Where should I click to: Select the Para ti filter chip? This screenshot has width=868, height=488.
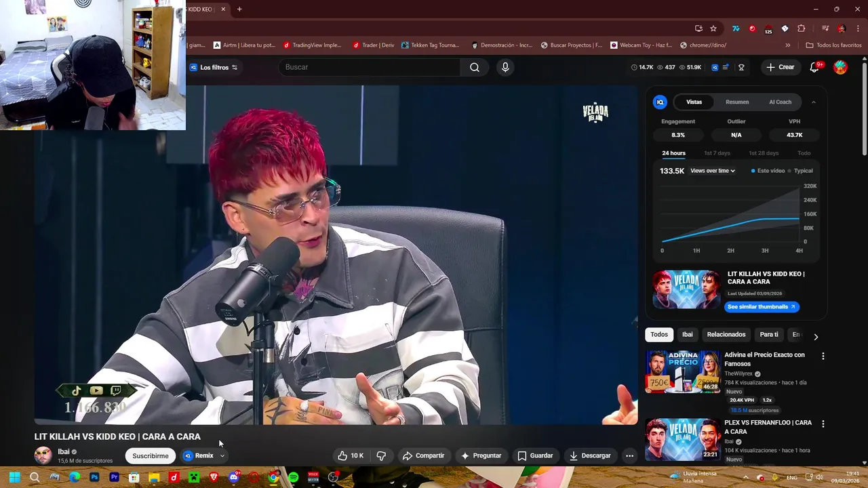(x=769, y=334)
